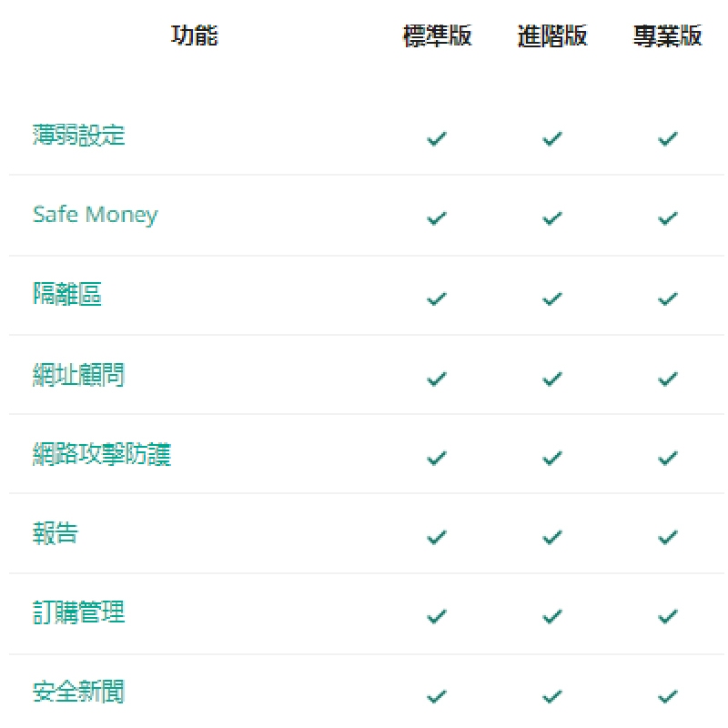
Task: Click 專業版 checkmark for 安全新聞
Action: [x=668, y=697]
